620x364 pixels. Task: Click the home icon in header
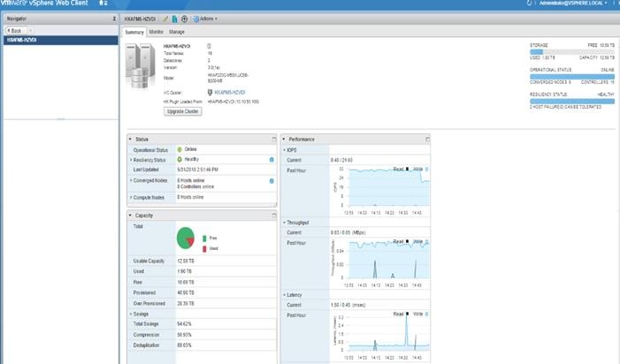(x=102, y=3)
